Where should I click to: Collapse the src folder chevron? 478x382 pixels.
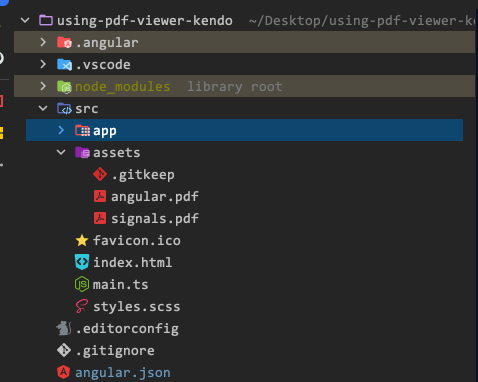(43, 108)
